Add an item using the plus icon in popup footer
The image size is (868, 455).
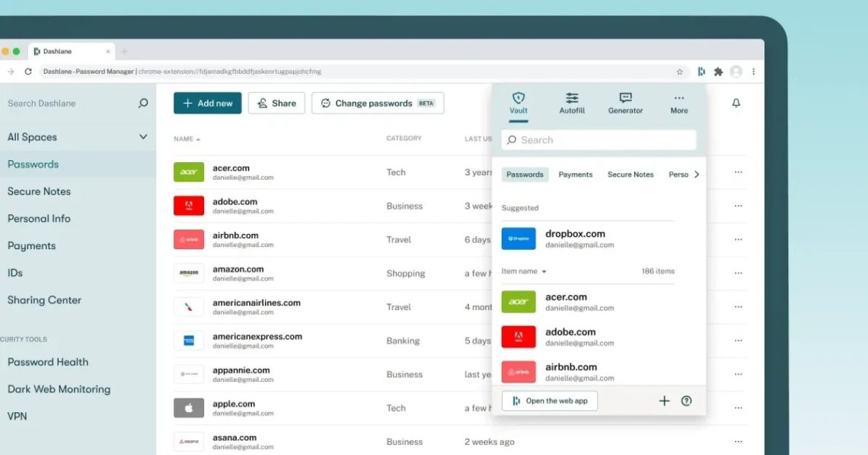click(664, 400)
